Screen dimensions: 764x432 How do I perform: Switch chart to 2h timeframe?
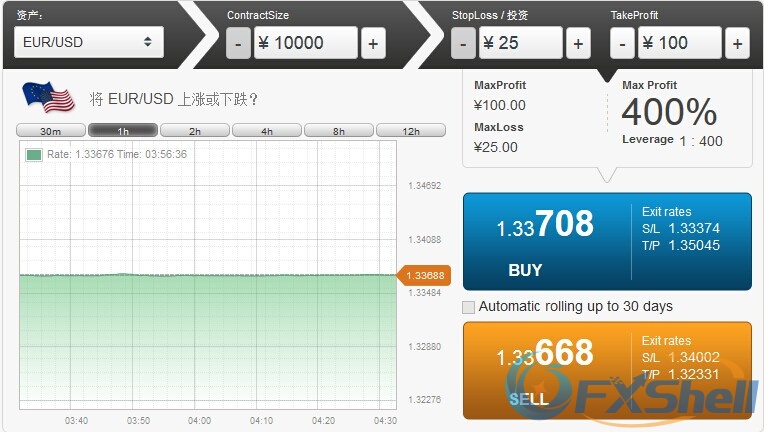(x=194, y=131)
